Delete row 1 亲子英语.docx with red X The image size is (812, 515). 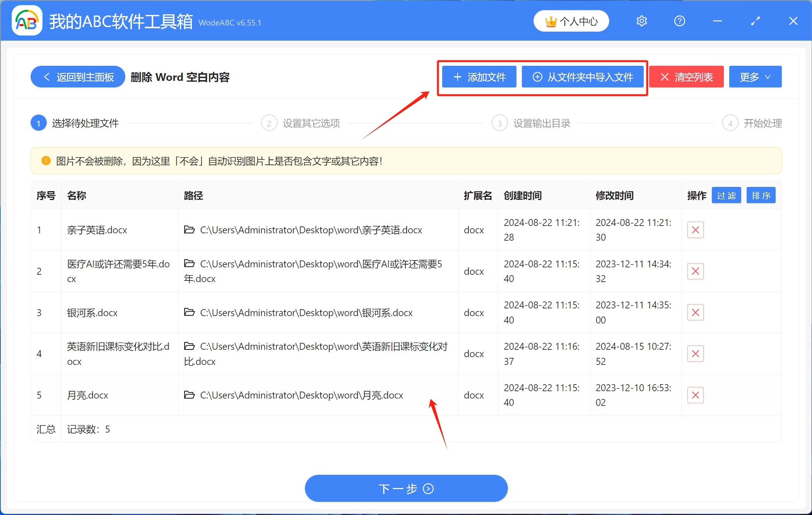pyautogui.click(x=695, y=230)
